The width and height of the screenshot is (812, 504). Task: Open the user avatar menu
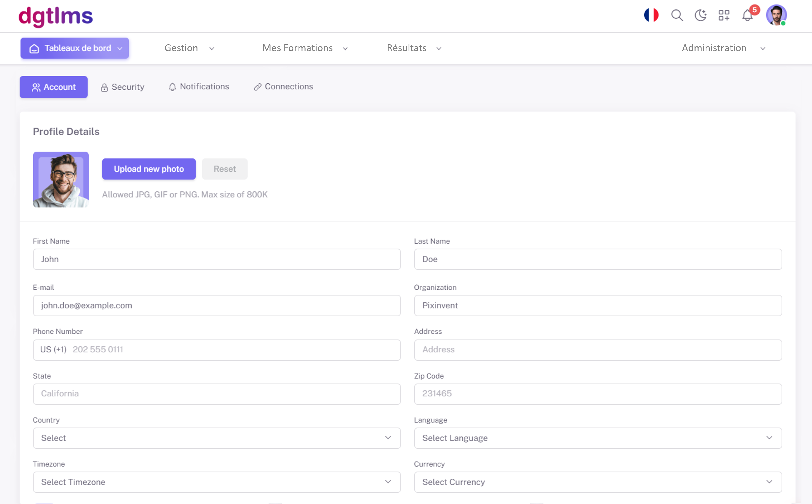click(776, 15)
